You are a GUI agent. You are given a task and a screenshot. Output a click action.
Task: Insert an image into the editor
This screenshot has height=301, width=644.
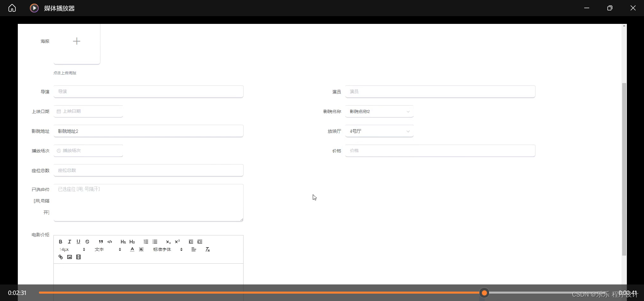pos(70,257)
